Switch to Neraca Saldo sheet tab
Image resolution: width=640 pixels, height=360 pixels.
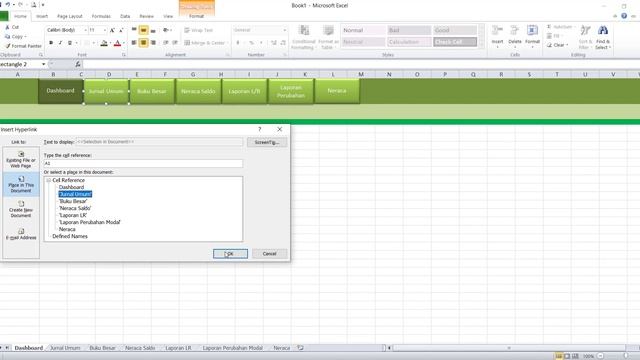click(x=140, y=348)
